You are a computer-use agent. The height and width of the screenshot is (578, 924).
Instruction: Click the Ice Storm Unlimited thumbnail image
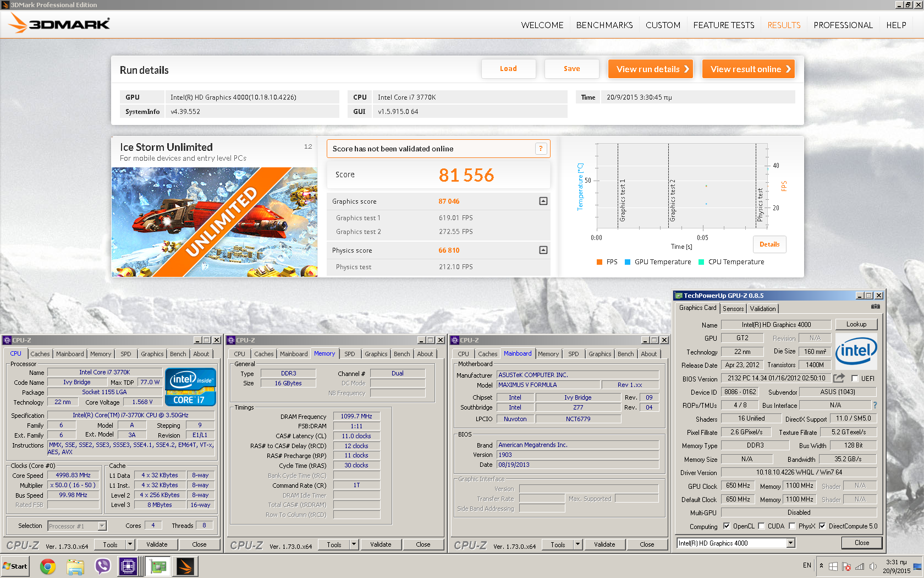[215, 222]
